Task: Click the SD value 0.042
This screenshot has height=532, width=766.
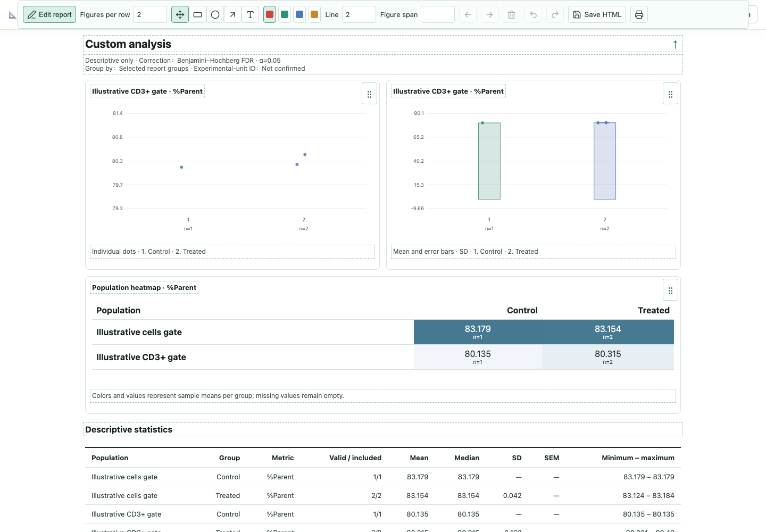Action: [x=512, y=496]
